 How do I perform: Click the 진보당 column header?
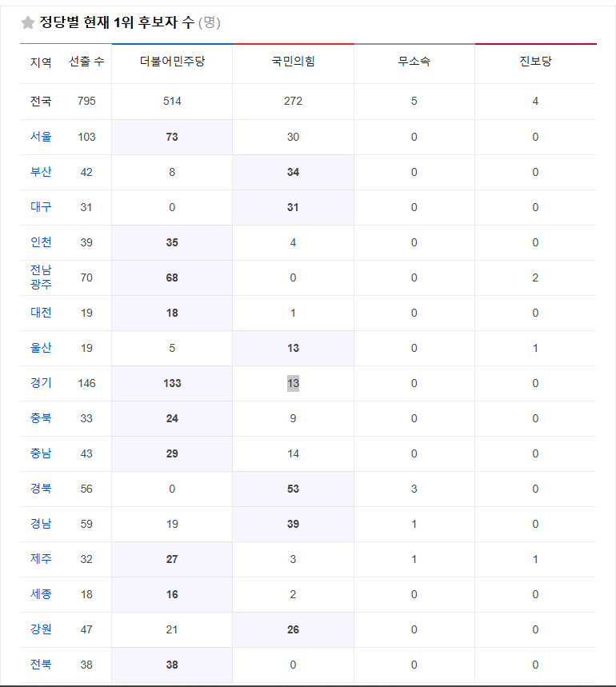(x=535, y=62)
